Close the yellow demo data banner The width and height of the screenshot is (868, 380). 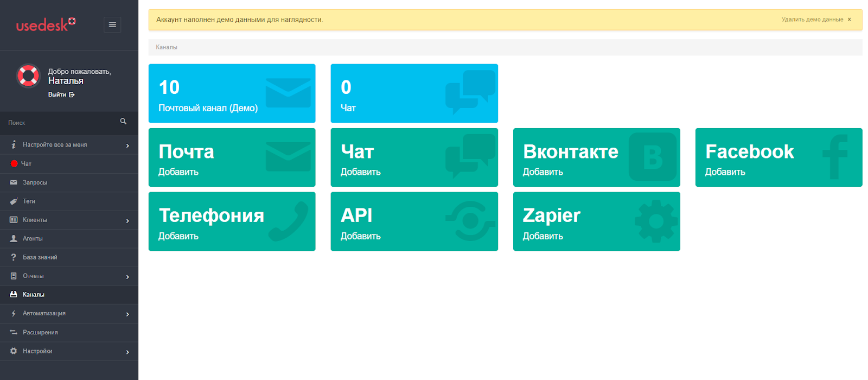coord(850,20)
